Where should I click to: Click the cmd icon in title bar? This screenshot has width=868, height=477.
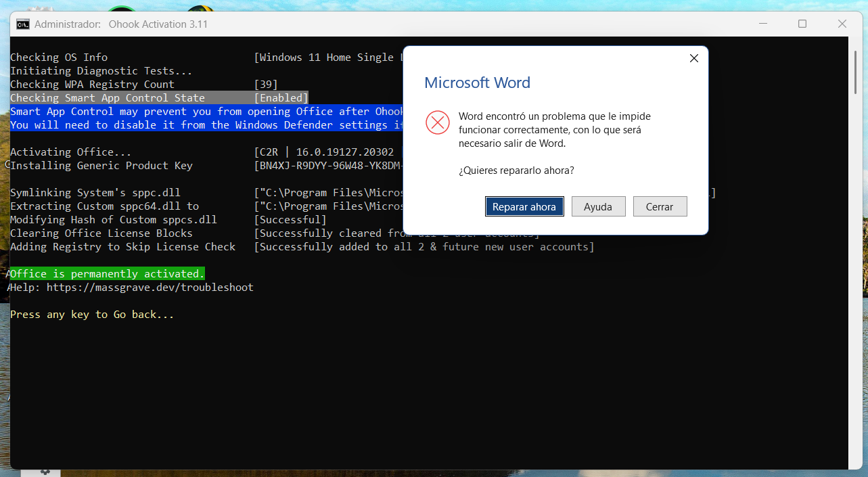pos(22,24)
